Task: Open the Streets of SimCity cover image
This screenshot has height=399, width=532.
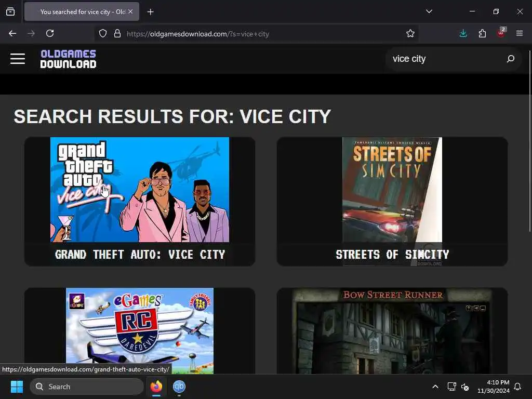Action: click(392, 190)
